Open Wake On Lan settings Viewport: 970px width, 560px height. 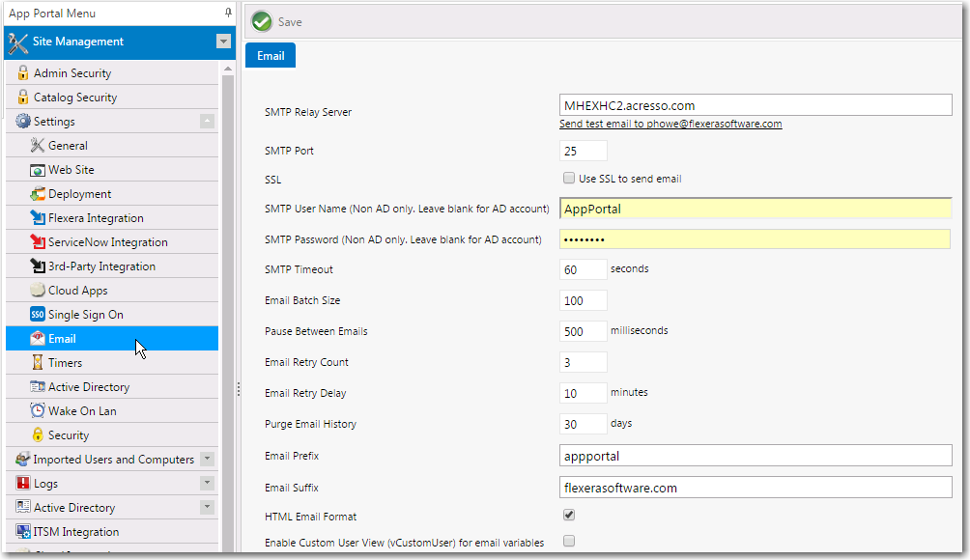point(78,410)
